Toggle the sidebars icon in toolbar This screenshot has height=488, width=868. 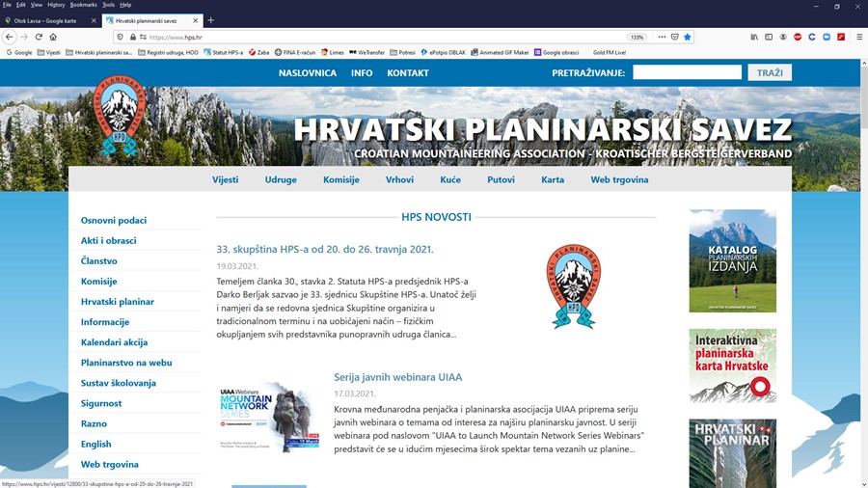(x=769, y=37)
